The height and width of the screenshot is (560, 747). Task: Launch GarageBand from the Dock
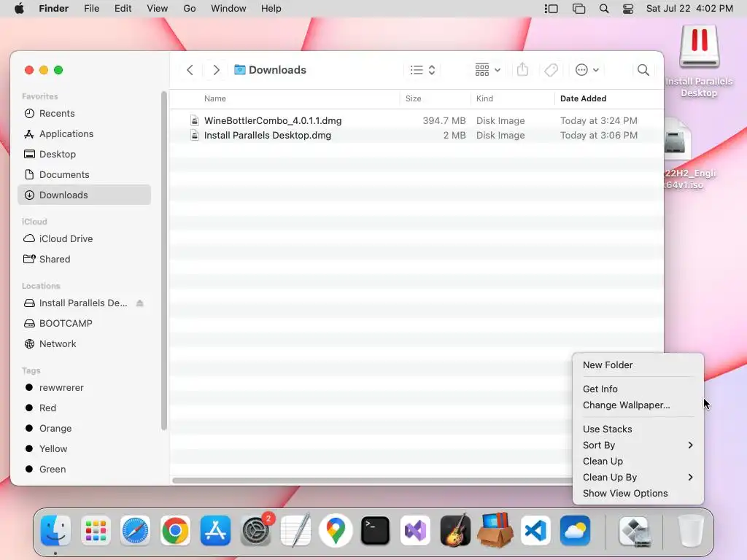click(x=455, y=531)
